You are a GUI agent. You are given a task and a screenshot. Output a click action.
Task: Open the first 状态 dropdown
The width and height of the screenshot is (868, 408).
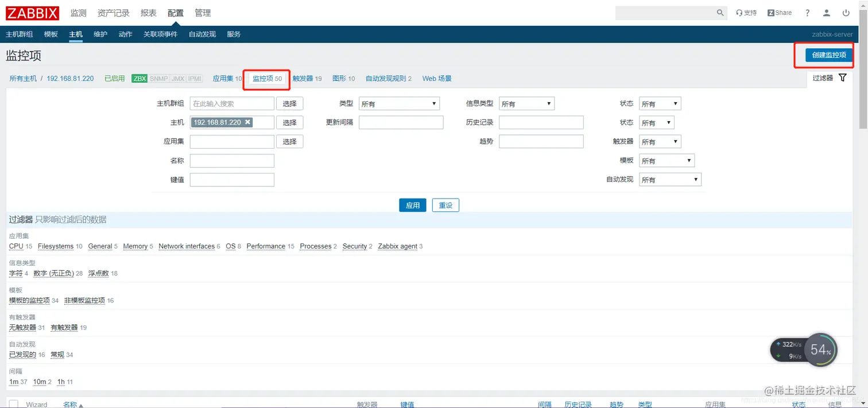point(660,104)
